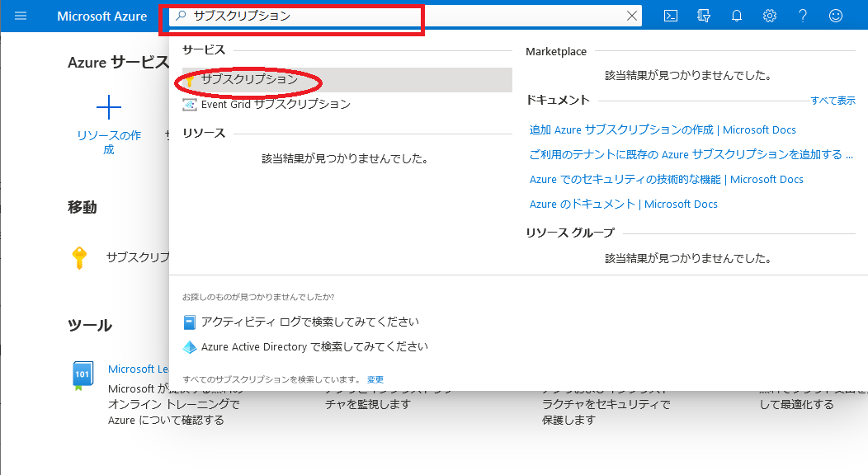
Task: Click the plus icon to create a resource
Action: coord(109,107)
